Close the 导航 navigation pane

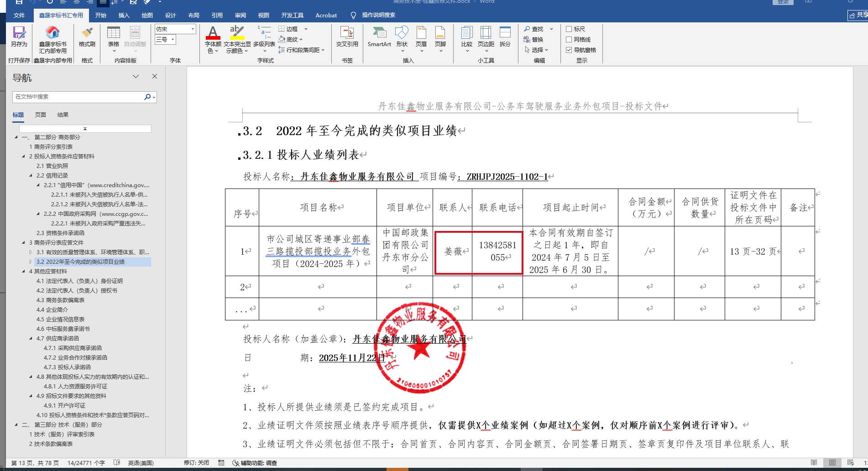155,76
